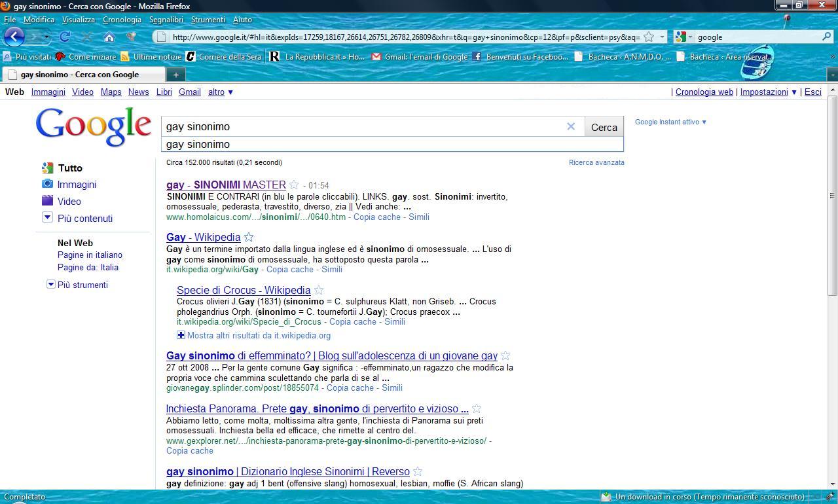
Task: Open a new tab with the plus button
Action: pyautogui.click(x=175, y=75)
